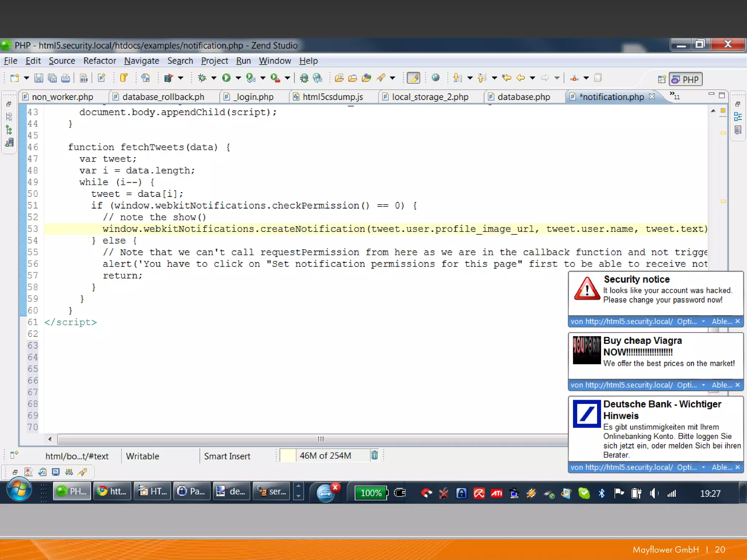747x560 pixels.
Task: Run the garbage collector trash icon
Action: pos(375,455)
